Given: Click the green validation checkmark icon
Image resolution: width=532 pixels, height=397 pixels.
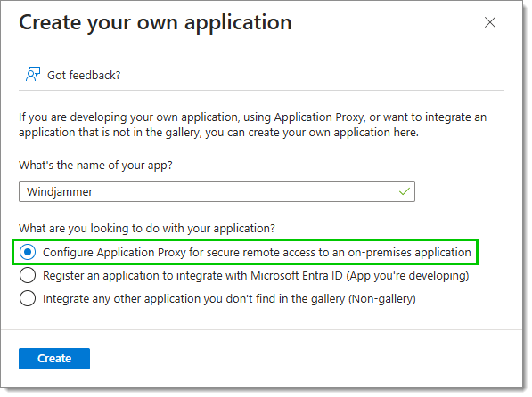Looking at the screenshot, I should 405,191.
